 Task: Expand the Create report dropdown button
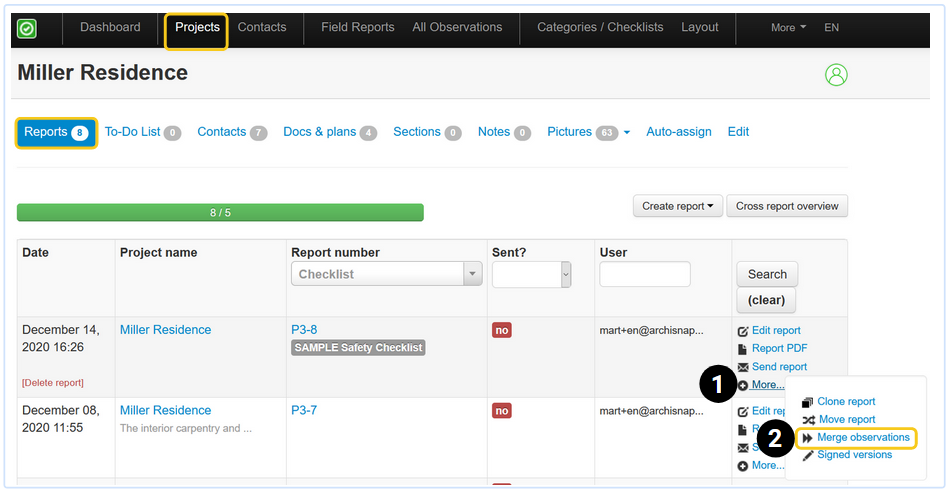[677, 206]
